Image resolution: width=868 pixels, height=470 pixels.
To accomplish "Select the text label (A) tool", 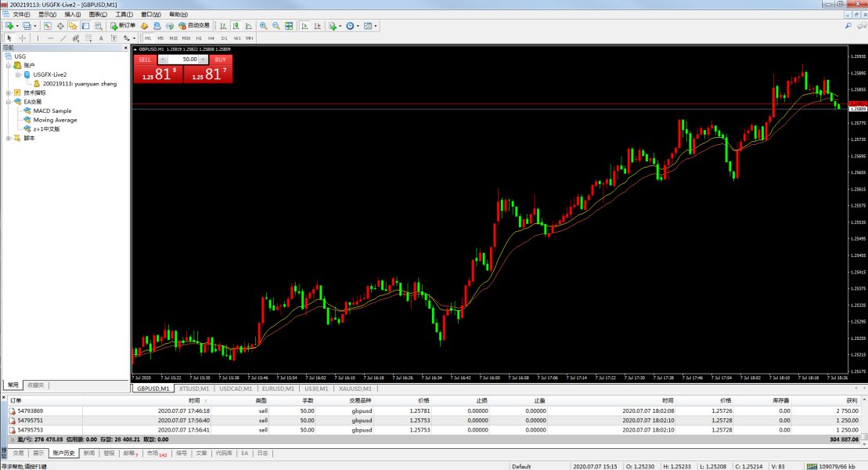I will [x=100, y=38].
